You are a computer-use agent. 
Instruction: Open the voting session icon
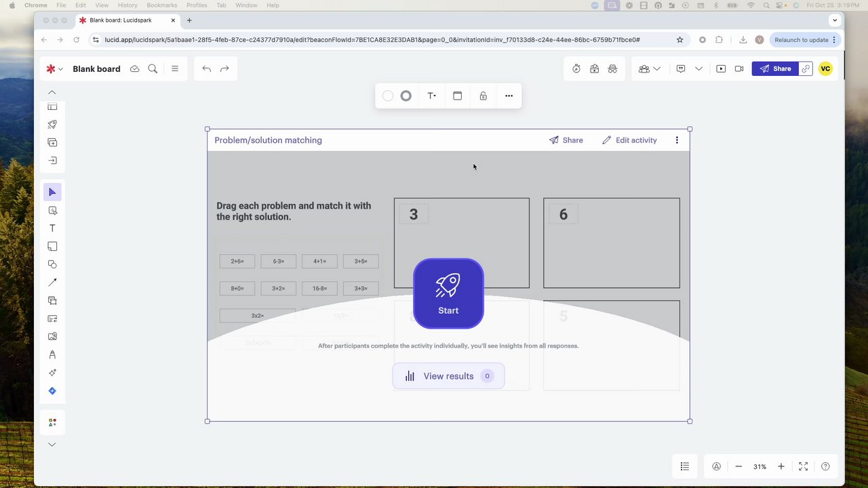click(594, 68)
